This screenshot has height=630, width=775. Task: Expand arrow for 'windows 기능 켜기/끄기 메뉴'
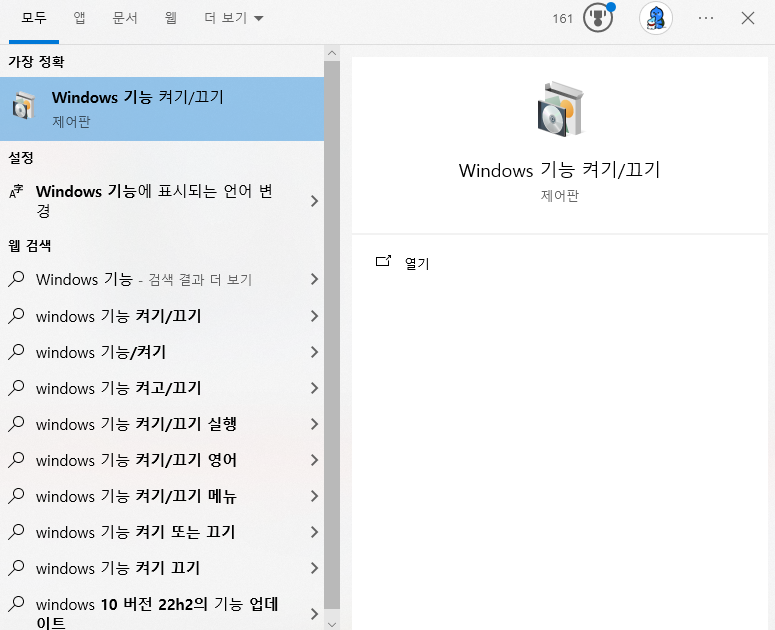coord(314,496)
